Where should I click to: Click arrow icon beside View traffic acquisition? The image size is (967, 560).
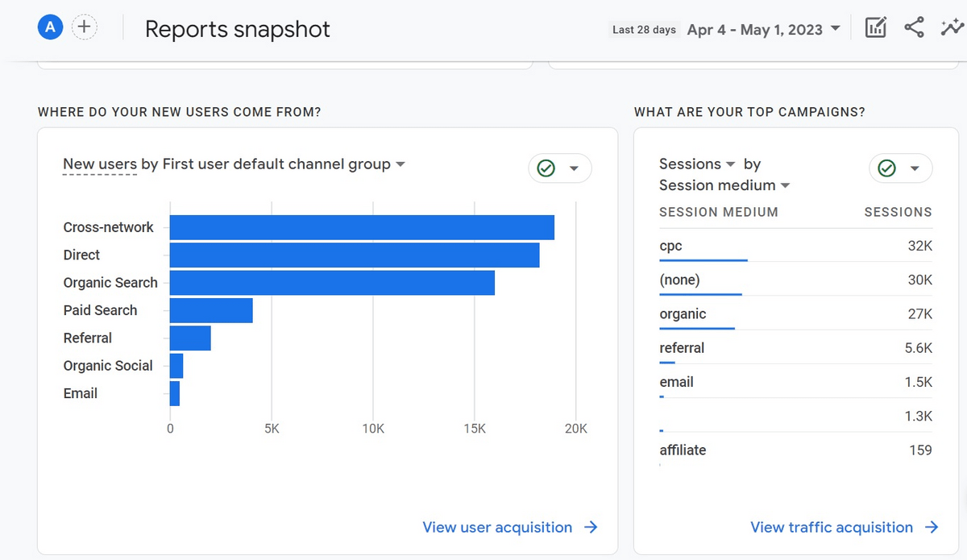932,527
